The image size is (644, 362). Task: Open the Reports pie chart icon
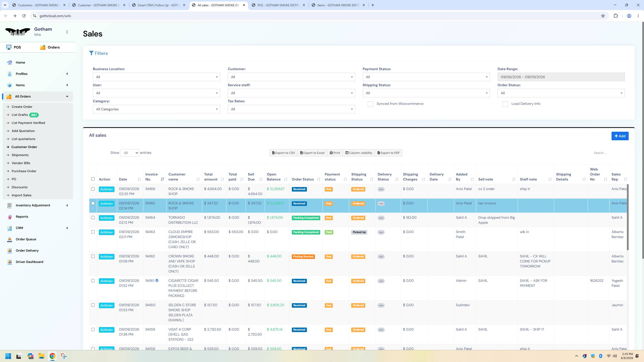pyautogui.click(x=10, y=217)
